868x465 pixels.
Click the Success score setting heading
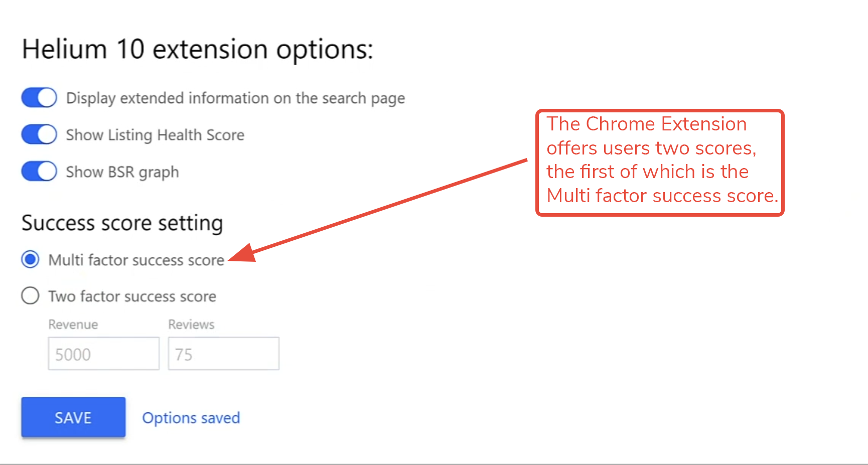pos(122,223)
